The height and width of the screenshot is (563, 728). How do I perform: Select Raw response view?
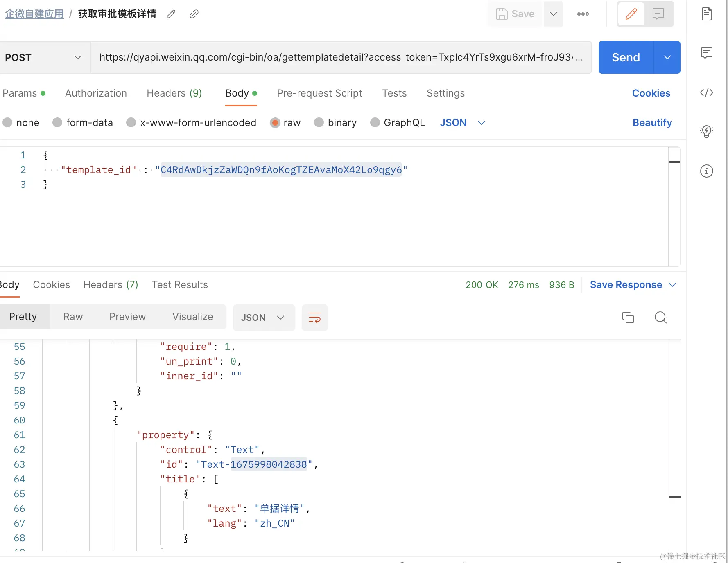(x=73, y=317)
